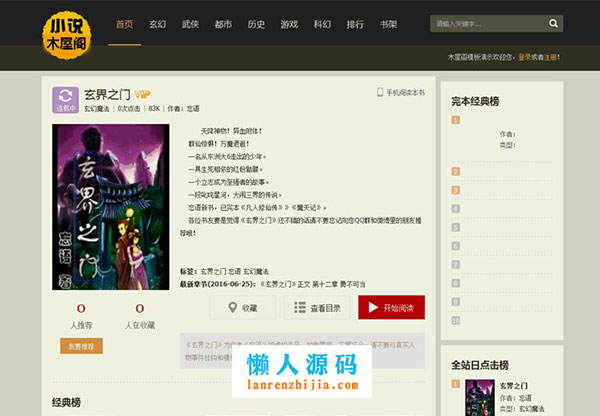The width and height of the screenshot is (600, 416).
Task: Click the 连载中 status icon beside the title
Action: coord(65,100)
